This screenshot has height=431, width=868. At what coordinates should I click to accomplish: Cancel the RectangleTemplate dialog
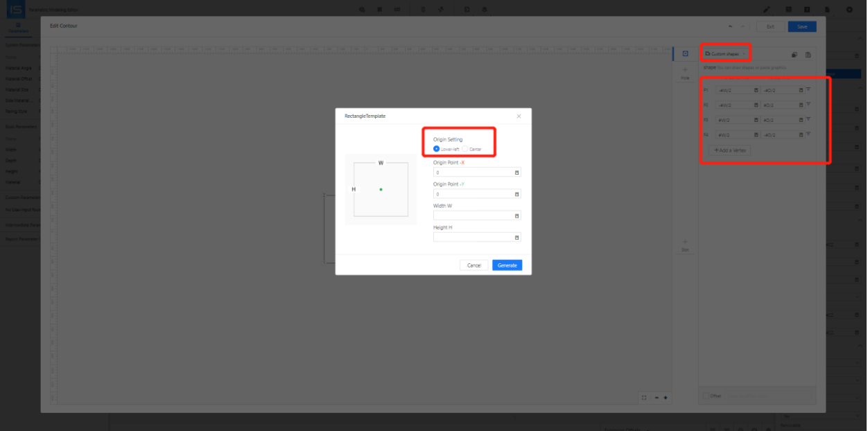[474, 265]
